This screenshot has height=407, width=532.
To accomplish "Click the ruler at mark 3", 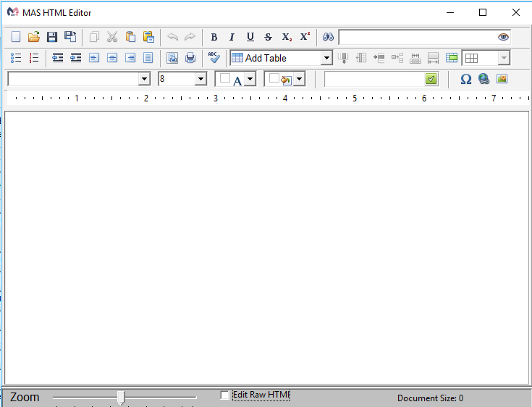I will click(216, 98).
